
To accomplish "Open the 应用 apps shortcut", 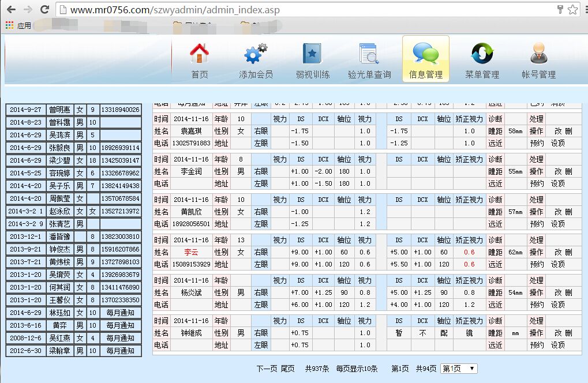I will pyautogui.click(x=18, y=25).
